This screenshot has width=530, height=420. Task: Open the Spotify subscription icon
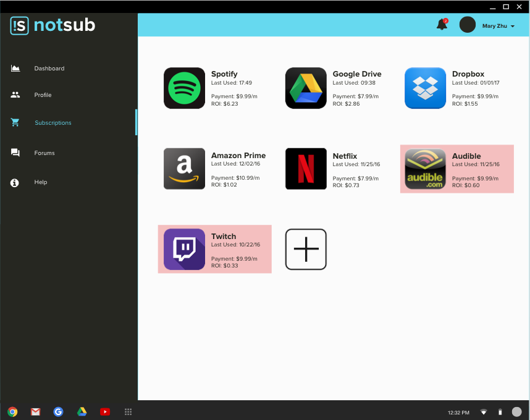coord(184,88)
